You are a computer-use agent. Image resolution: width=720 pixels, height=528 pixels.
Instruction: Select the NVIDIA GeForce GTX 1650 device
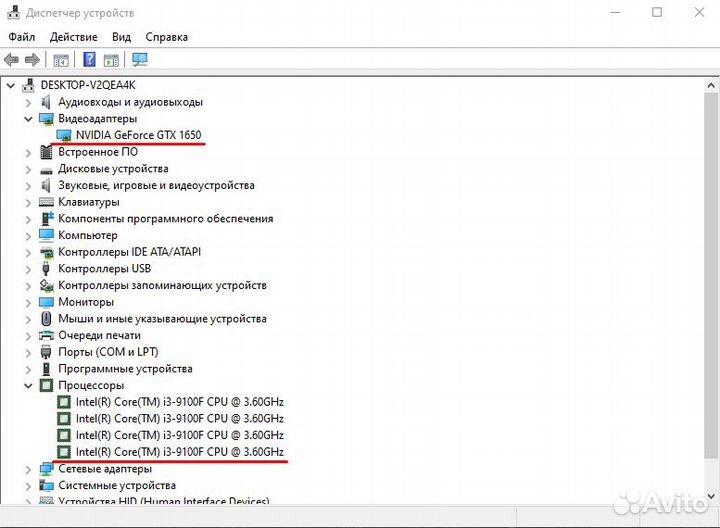tap(138, 135)
